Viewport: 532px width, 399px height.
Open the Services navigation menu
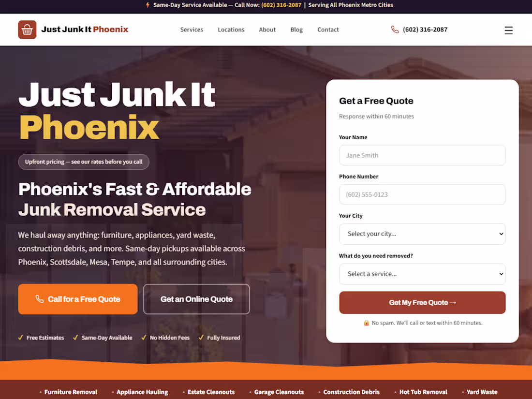click(192, 30)
